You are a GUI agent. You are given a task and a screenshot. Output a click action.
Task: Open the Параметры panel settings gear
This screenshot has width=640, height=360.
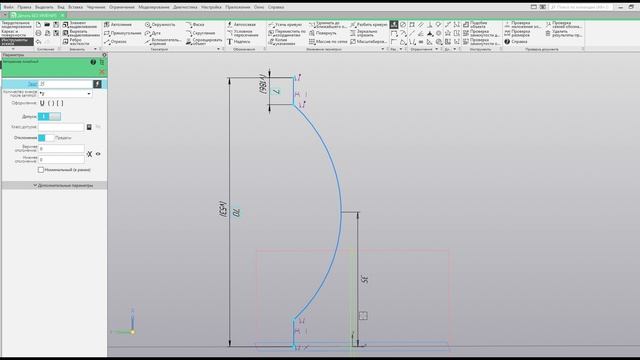[104, 54]
